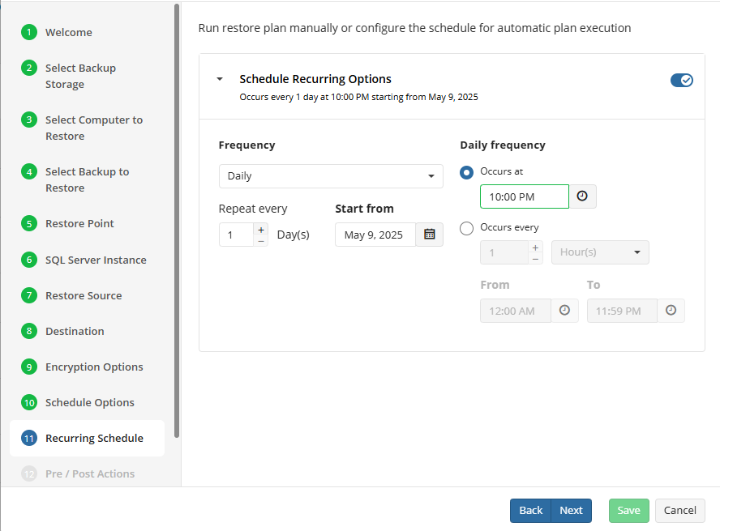Viewport: 730px width, 531px height.
Task: Click the plus stepper for Repeat every
Action: tap(261, 229)
